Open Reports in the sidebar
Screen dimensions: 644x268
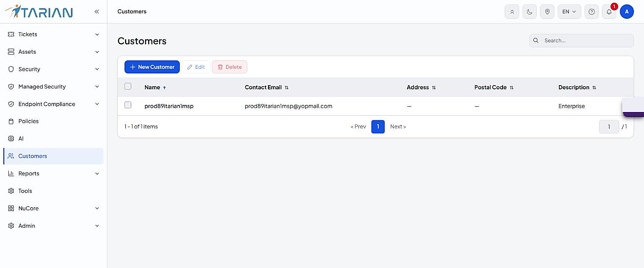(x=53, y=174)
